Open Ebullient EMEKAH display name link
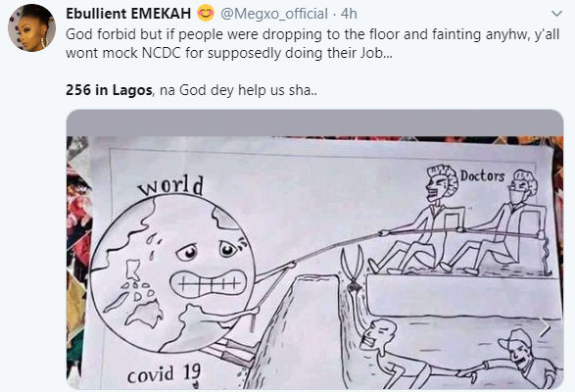The image size is (575, 392). tap(128, 14)
